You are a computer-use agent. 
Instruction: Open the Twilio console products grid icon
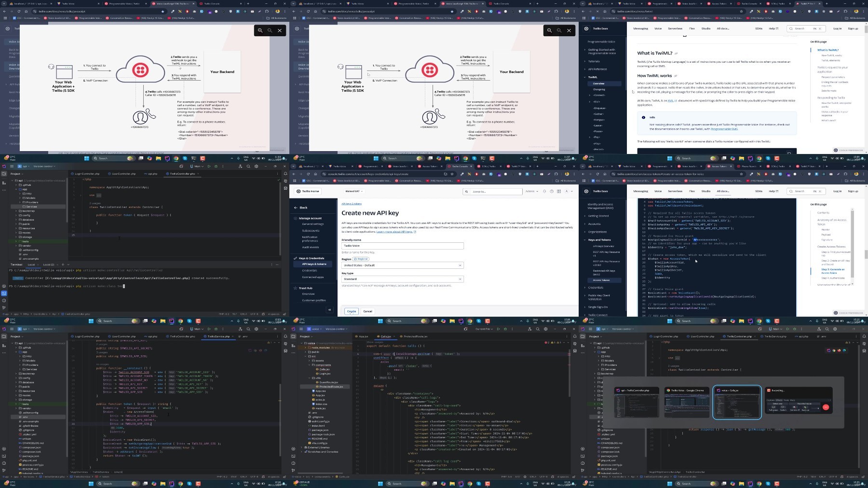point(559,191)
